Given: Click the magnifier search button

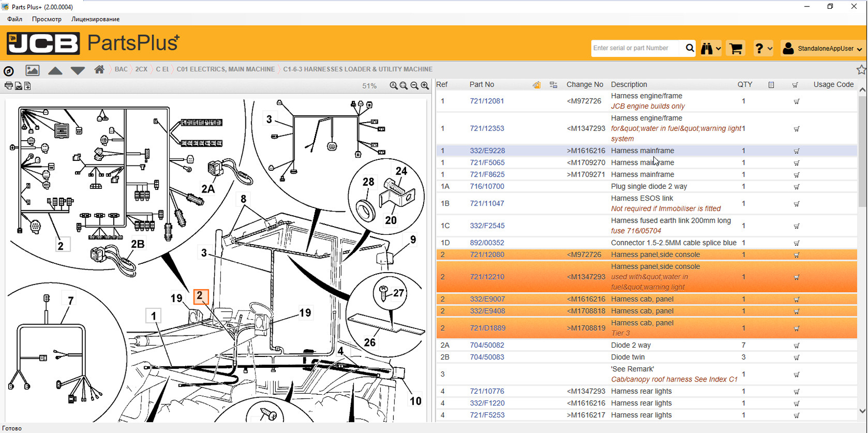Looking at the screenshot, I should click(689, 48).
